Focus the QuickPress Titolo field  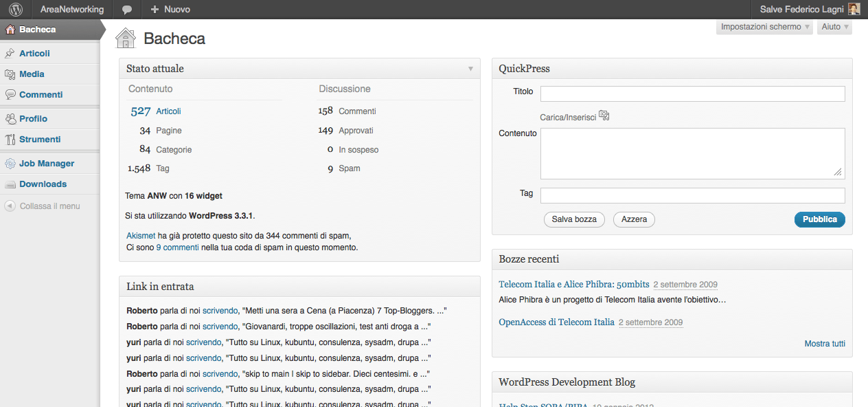pyautogui.click(x=692, y=93)
